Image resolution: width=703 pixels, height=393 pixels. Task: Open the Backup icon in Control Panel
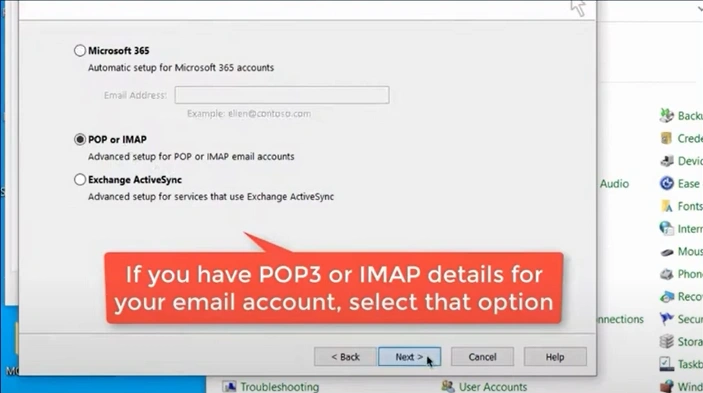point(667,116)
